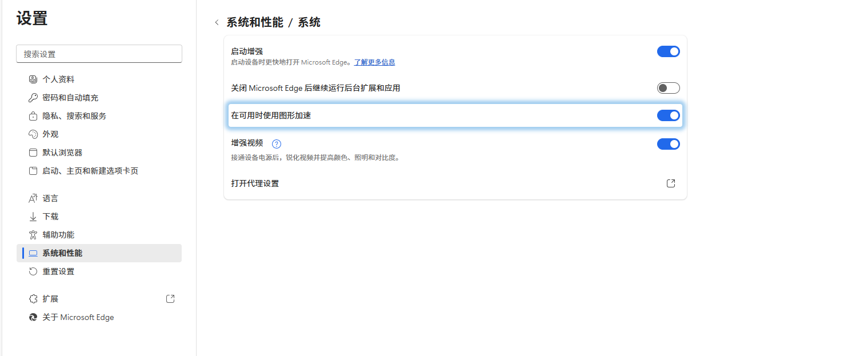Click the 了解更多信息 link
Screen dimensions: 868x356
pyautogui.click(x=374, y=62)
